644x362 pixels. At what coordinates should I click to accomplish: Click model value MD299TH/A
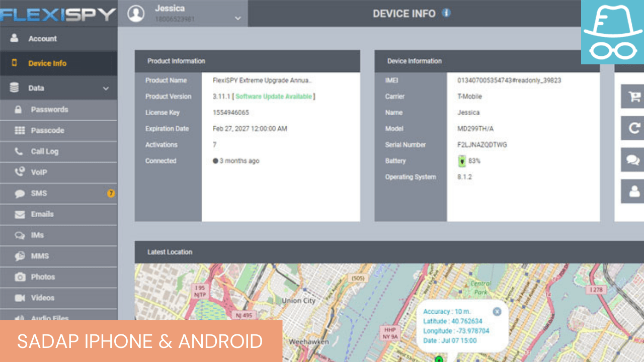(x=475, y=129)
